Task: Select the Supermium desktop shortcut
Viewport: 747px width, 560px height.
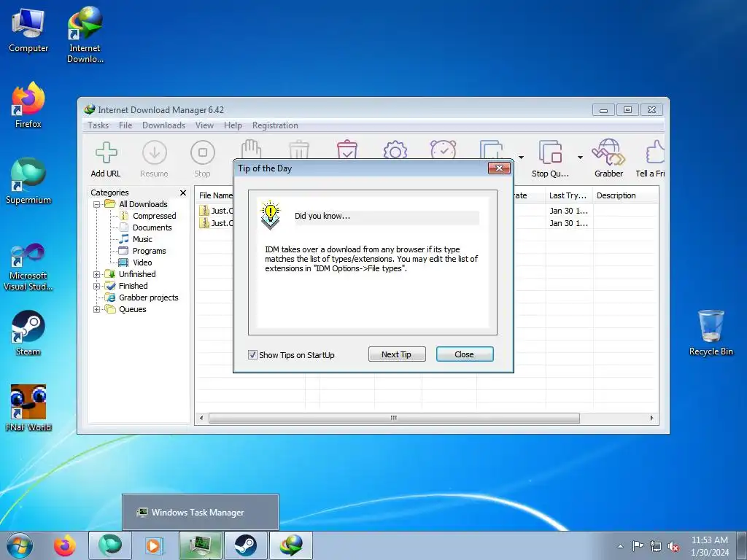Action: tap(28, 182)
